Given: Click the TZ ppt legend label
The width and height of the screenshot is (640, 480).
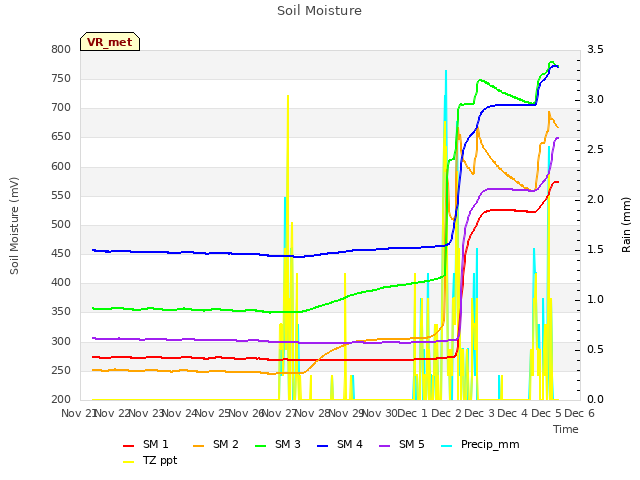Looking at the screenshot, I should point(160,460).
